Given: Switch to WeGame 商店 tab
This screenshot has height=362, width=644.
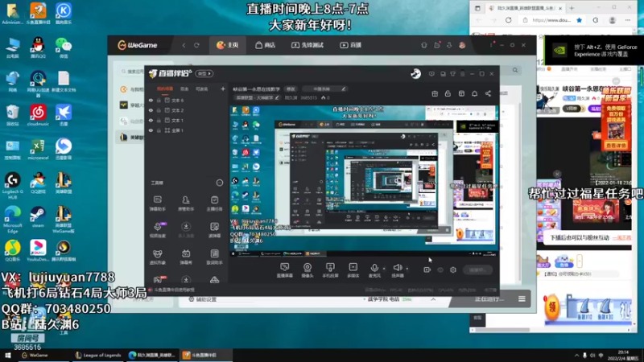Looking at the screenshot, I should [265, 45].
